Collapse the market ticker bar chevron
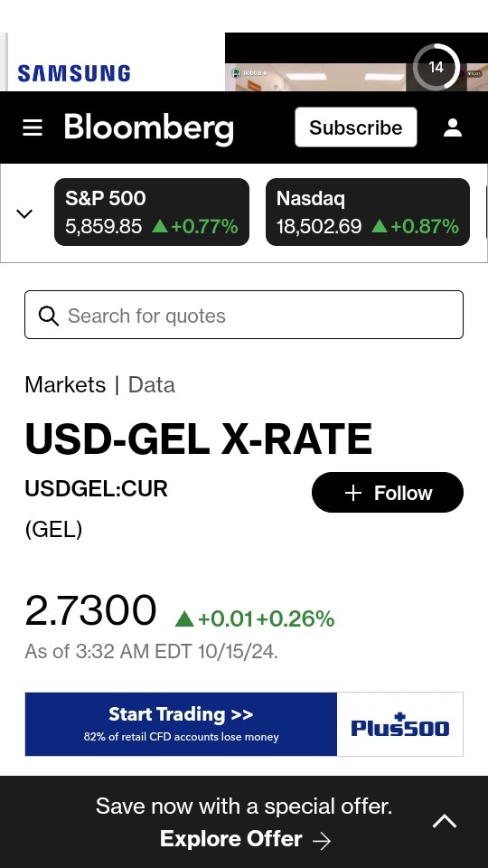Image resolution: width=488 pixels, height=868 pixels. tap(24, 213)
